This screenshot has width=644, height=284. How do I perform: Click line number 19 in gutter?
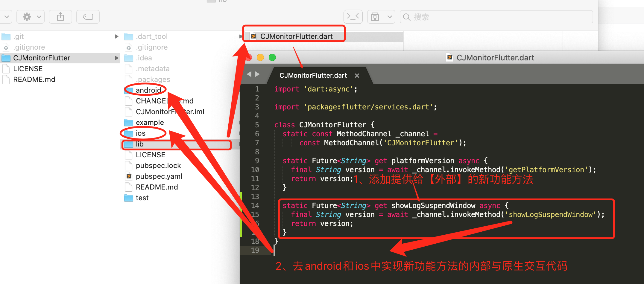[255, 251]
